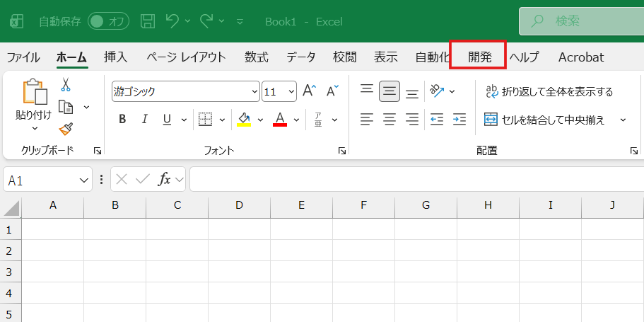Viewport: 644px width, 322px height.
Task: Click the 貼り付け paste icon
Action: (x=35, y=92)
